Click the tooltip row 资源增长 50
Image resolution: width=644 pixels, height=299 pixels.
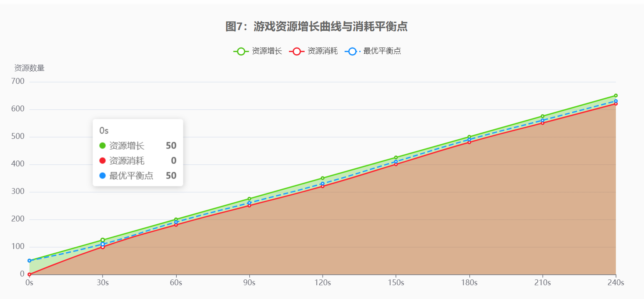pos(138,146)
